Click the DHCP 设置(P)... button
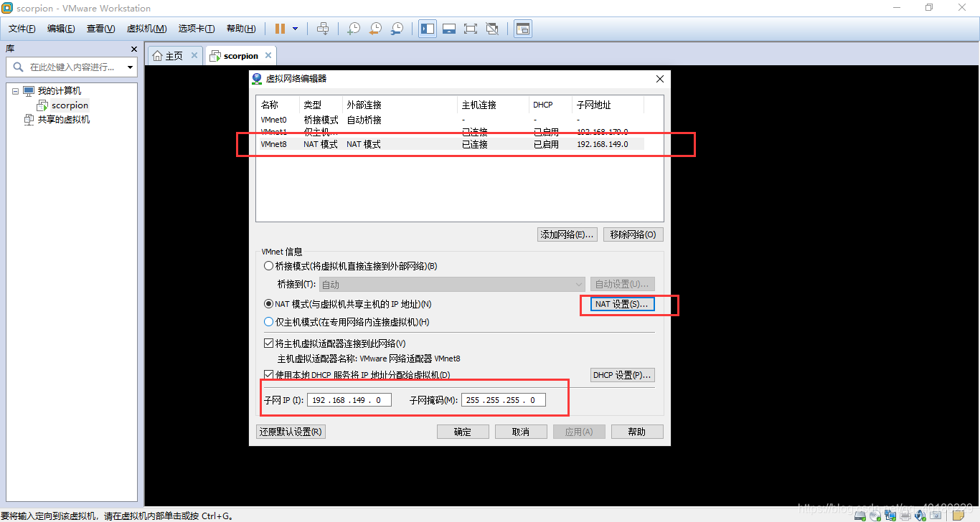The height and width of the screenshot is (522, 980). tap(622, 375)
